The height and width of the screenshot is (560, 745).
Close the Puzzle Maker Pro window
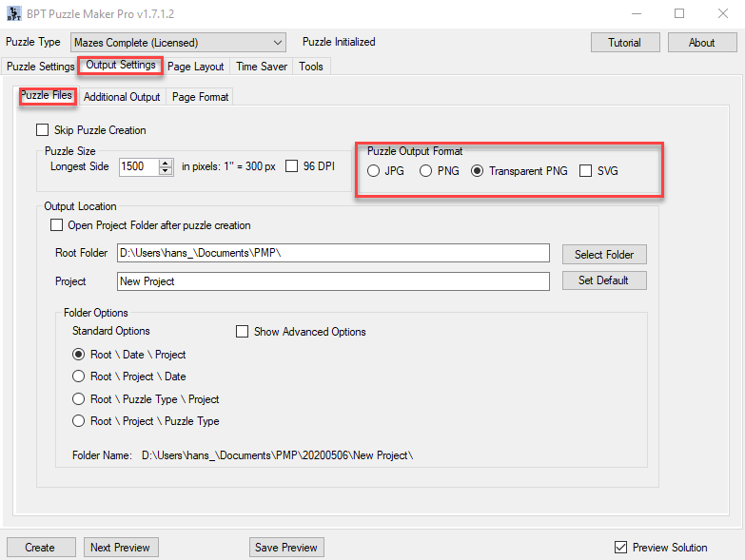coord(723,13)
